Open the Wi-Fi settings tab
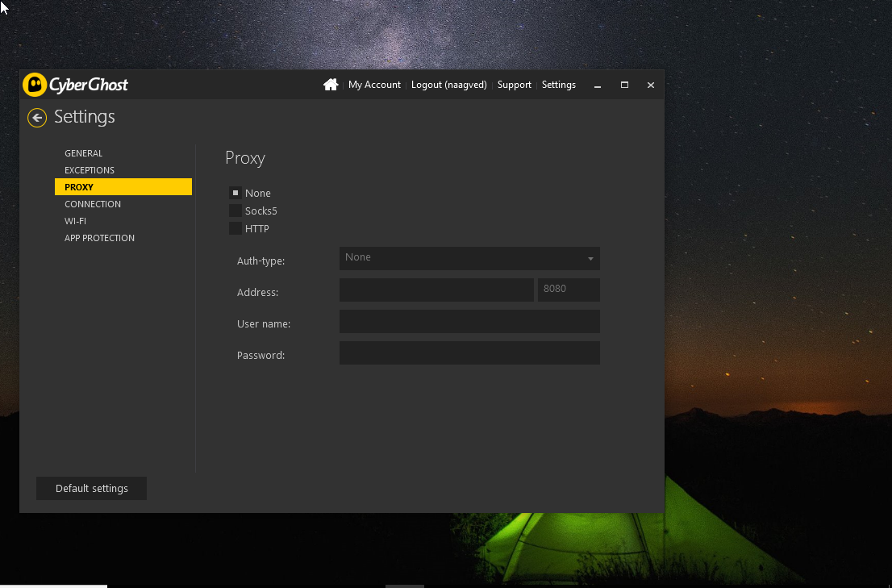 tap(123, 221)
